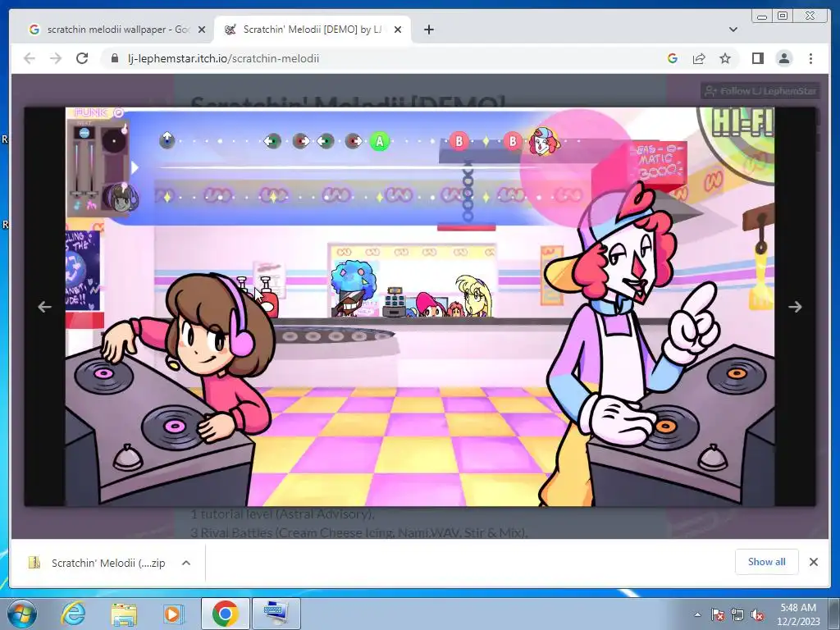Click Follow LJ LephemStar button
The width and height of the screenshot is (840, 630).
tap(760, 90)
